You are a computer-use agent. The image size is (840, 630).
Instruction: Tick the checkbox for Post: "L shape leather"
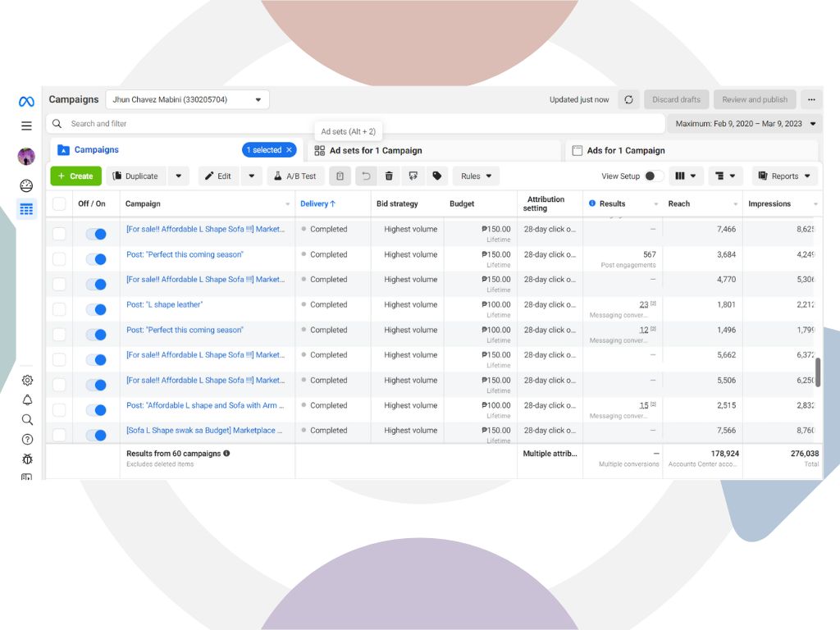click(x=59, y=309)
